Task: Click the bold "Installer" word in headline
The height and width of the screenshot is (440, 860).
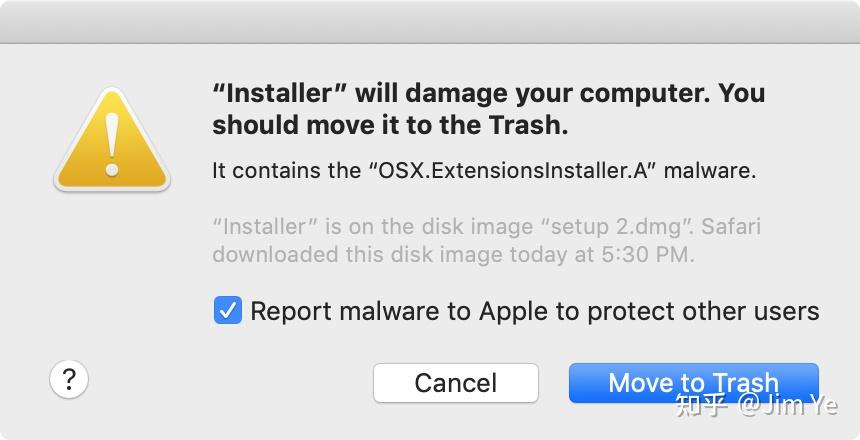Action: (280, 94)
